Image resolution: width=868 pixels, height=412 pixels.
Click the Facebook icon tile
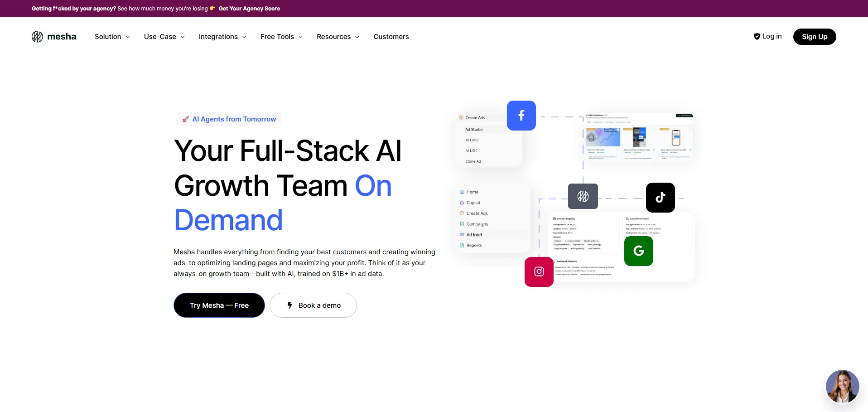pos(521,116)
